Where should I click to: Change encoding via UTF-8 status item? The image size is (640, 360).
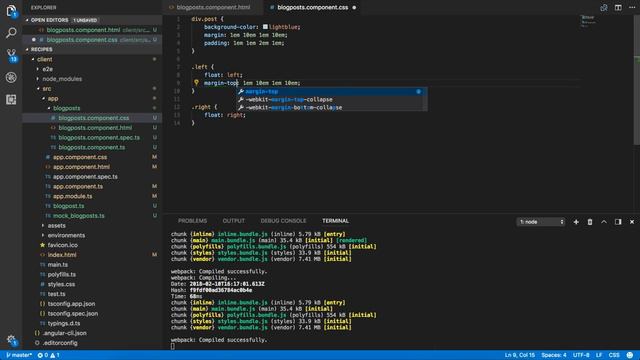(x=581, y=355)
